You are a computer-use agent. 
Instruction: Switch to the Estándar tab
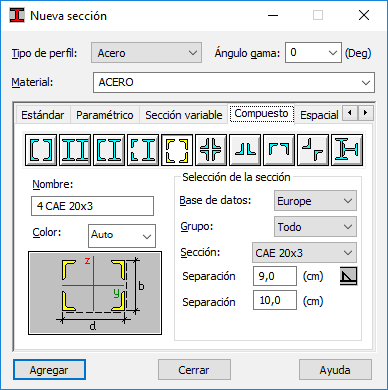(43, 115)
